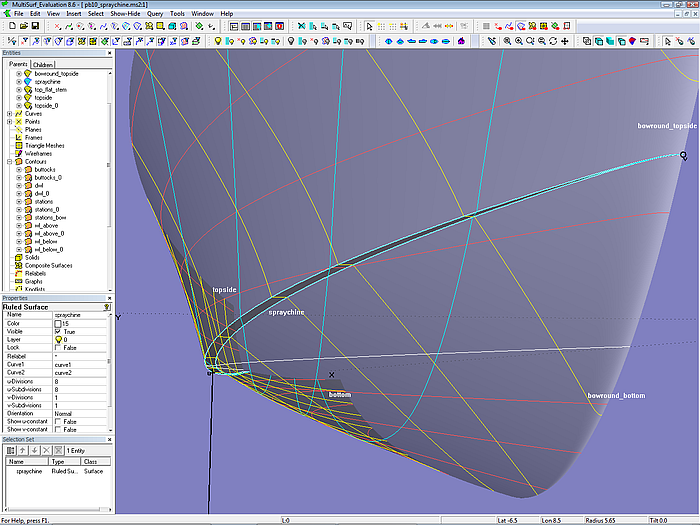Click the Rotate view circular arrow icon
700x525 pixels.
click(553, 41)
